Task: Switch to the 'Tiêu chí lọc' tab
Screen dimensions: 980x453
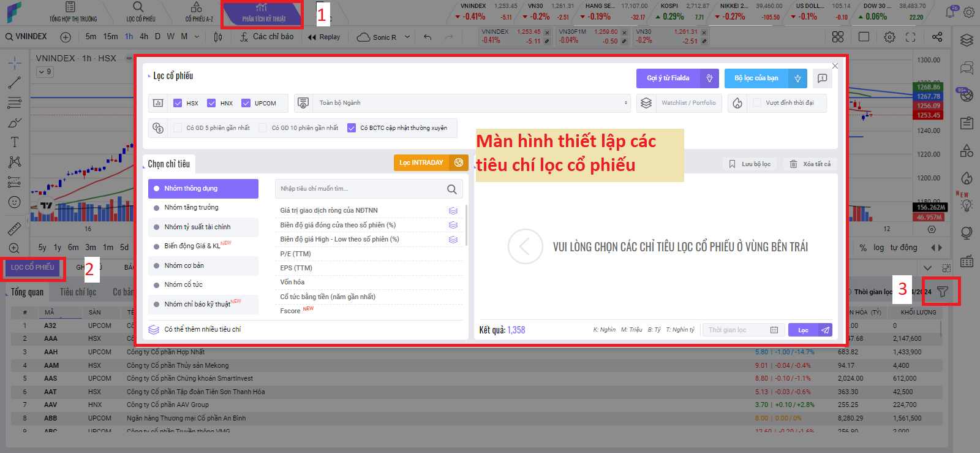Action: point(78,292)
